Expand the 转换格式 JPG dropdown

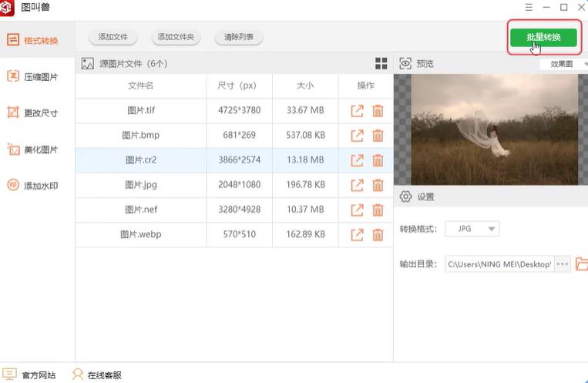click(x=472, y=229)
